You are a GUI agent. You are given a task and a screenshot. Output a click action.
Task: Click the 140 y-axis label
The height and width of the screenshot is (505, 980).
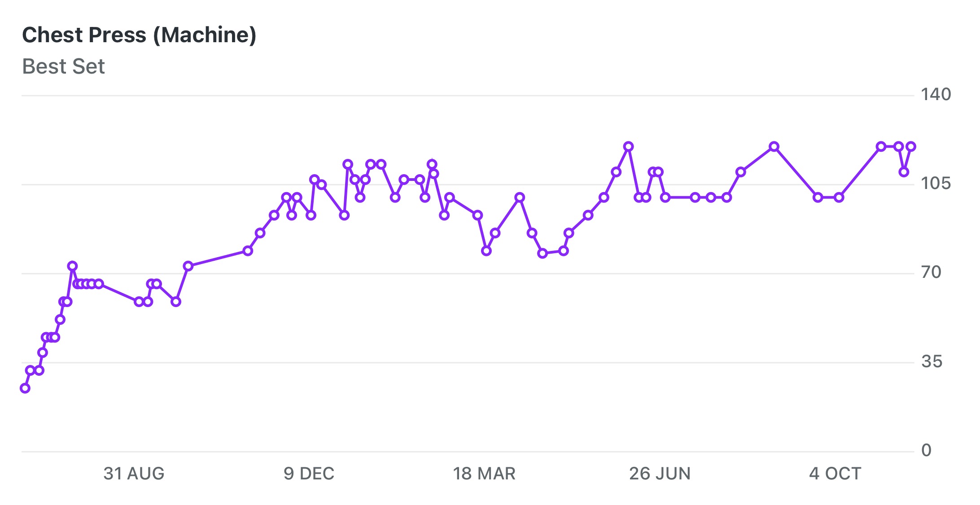936,94
